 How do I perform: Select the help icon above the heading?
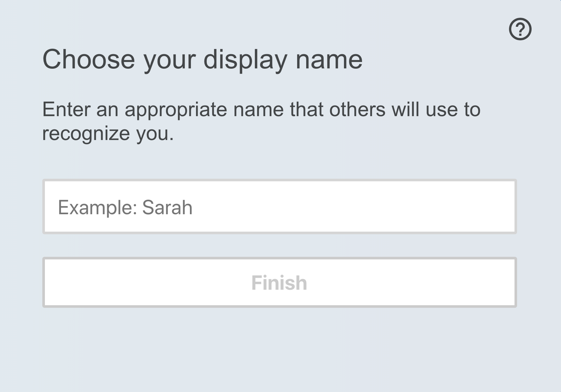tap(520, 29)
